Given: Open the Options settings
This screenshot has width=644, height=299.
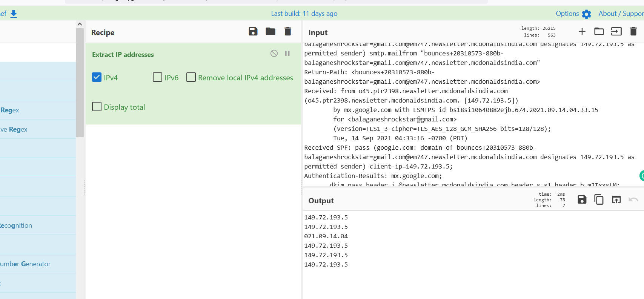Looking at the screenshot, I should click(573, 14).
